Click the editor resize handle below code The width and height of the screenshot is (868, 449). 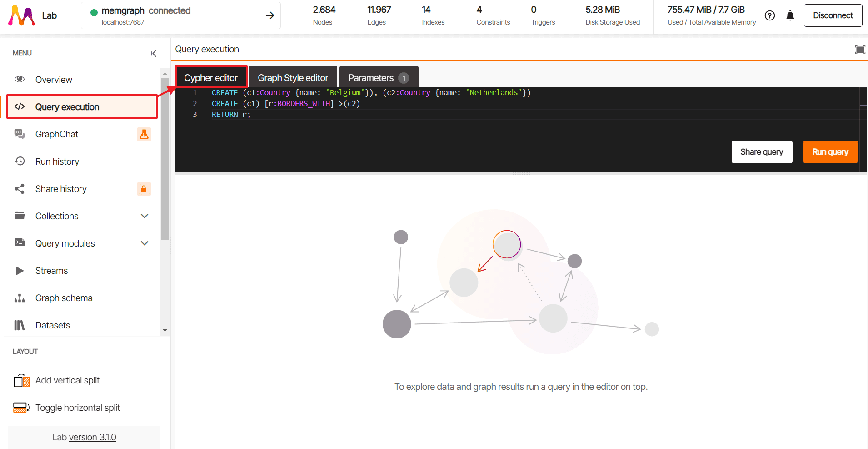521,173
